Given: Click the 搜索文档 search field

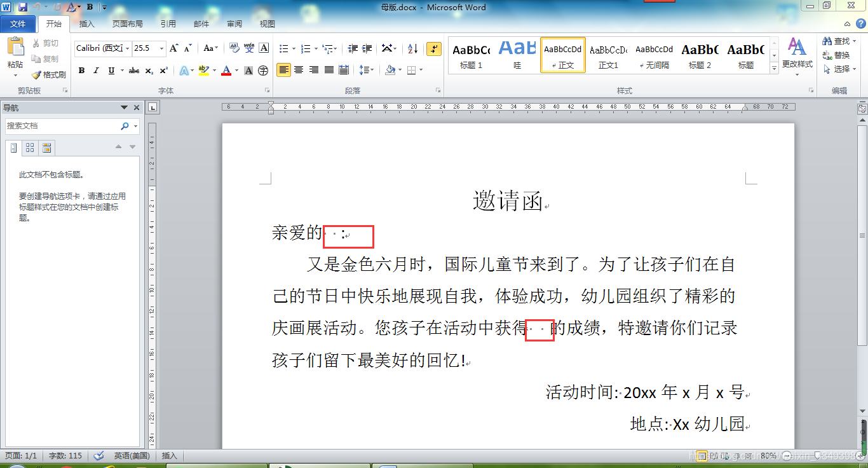Looking at the screenshot, I should tap(64, 126).
